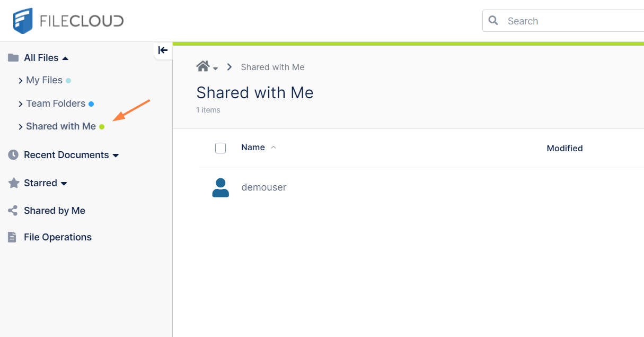The image size is (644, 337).
Task: Open the demouser shared folder
Action: [x=264, y=187]
